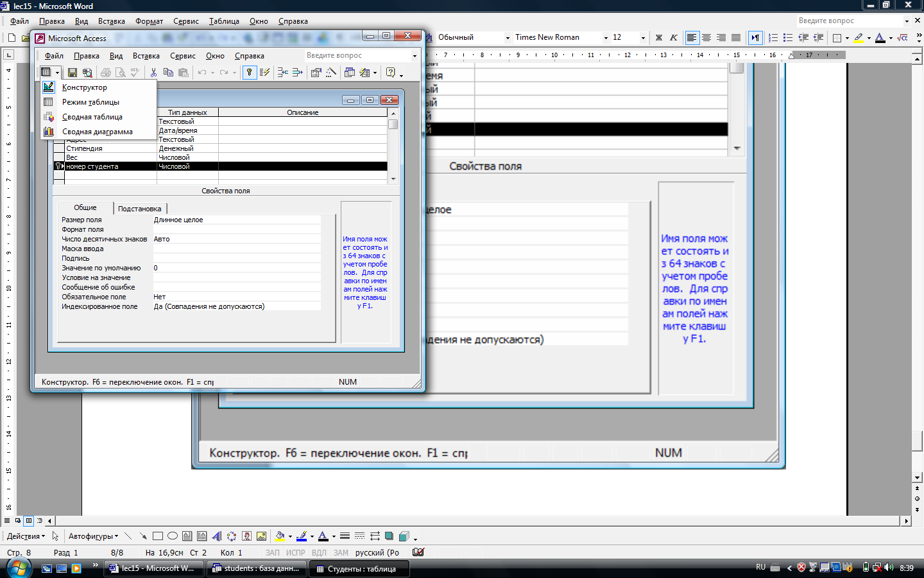
Task: Switch to the Подстановка tab
Action: [139, 209]
